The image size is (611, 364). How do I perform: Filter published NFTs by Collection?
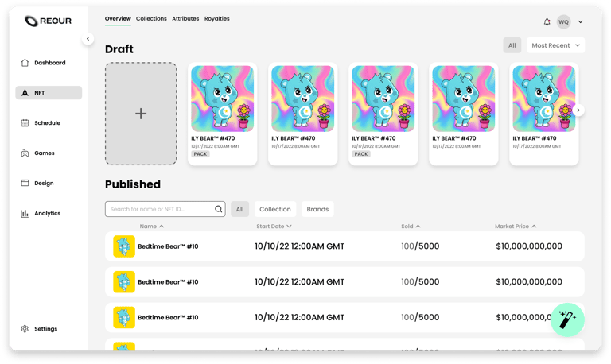coord(275,209)
